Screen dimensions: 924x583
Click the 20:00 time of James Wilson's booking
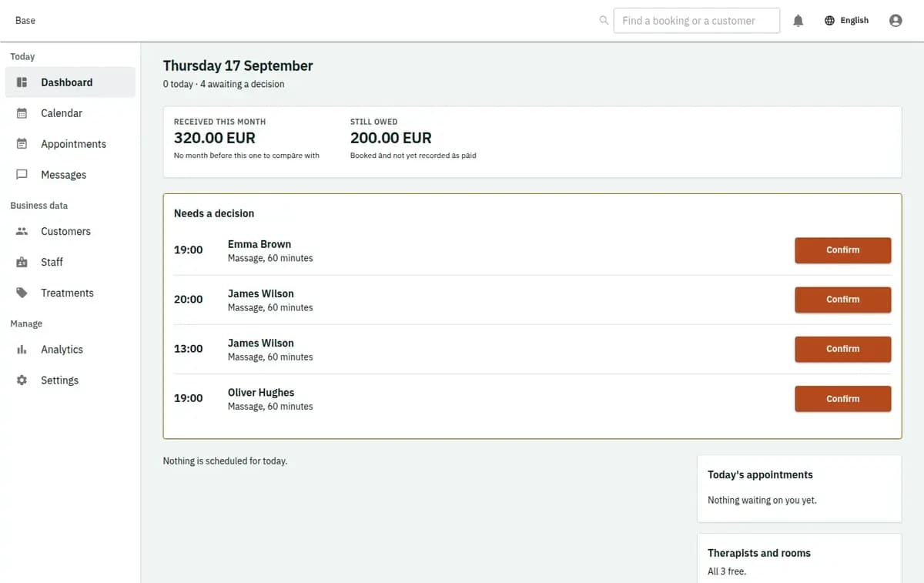[x=189, y=300]
